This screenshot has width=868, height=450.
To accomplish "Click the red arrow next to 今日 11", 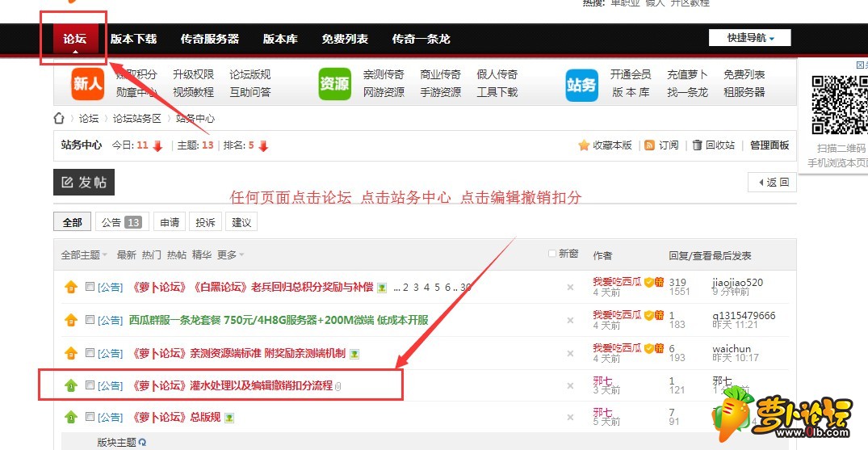I will 157,145.
